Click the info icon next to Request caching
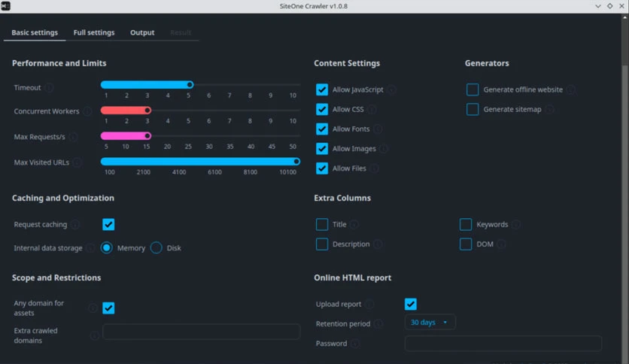 coord(75,225)
